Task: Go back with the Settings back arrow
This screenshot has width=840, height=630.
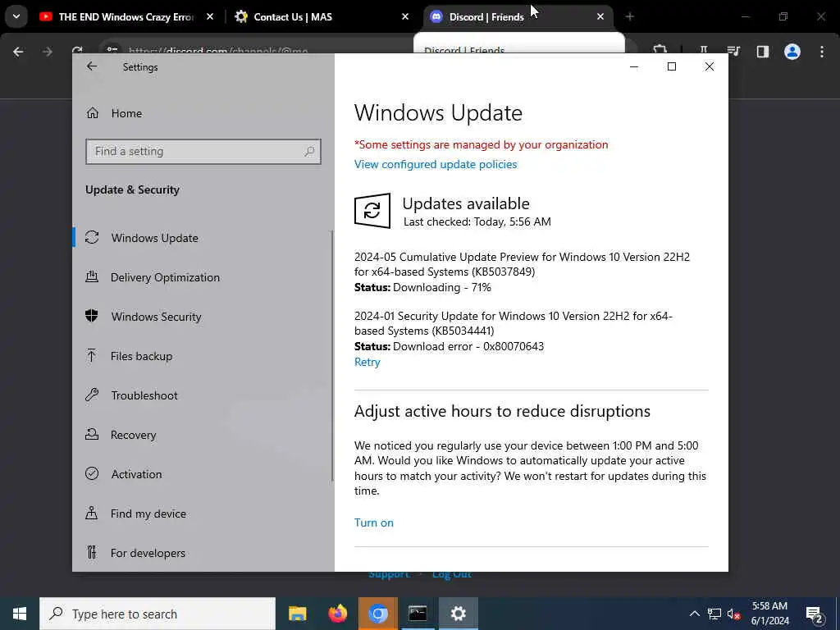Action: (x=92, y=66)
